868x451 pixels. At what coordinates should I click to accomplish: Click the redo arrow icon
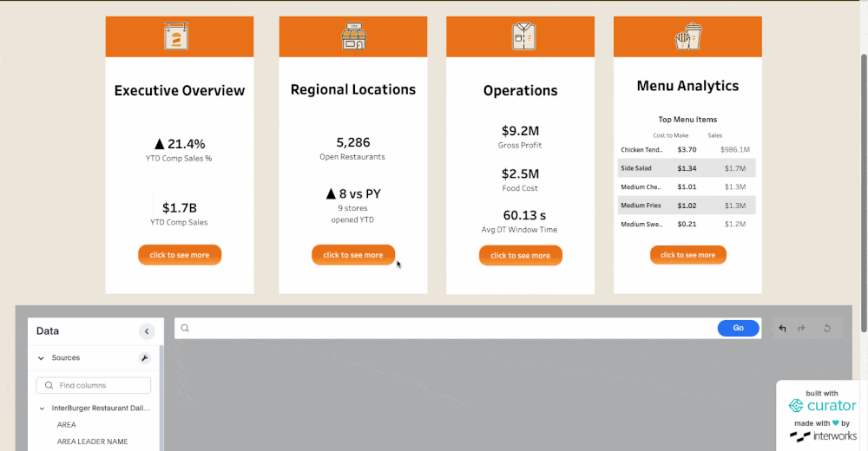[x=801, y=329]
